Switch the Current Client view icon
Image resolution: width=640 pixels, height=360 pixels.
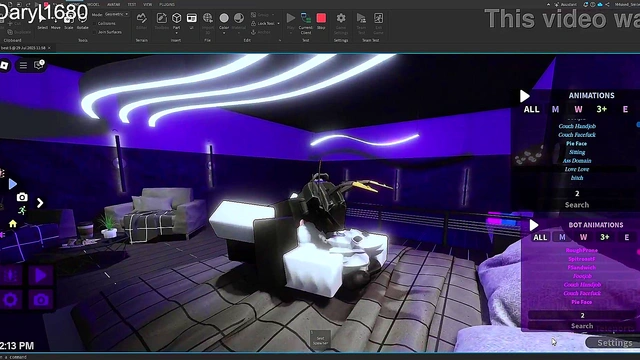click(x=306, y=18)
